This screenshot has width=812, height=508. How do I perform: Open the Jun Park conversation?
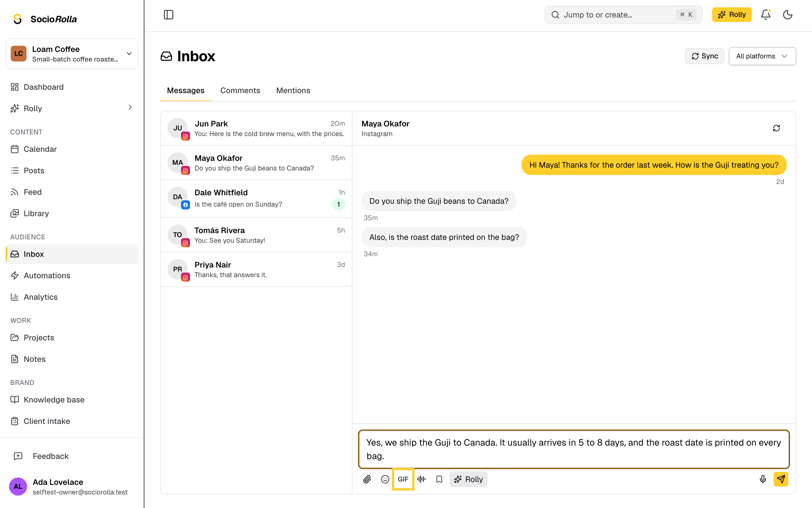coord(256,128)
